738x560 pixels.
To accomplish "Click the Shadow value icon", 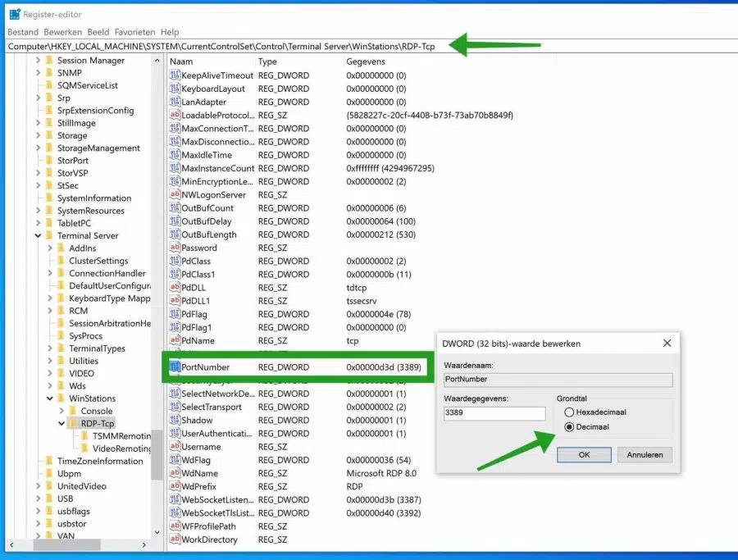I will click(175, 420).
